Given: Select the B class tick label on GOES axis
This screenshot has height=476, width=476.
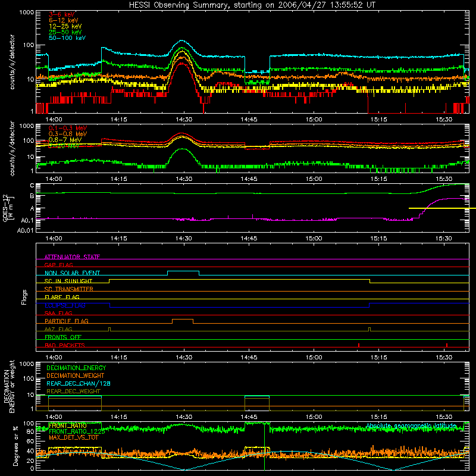Looking at the screenshot, I should [32, 196].
